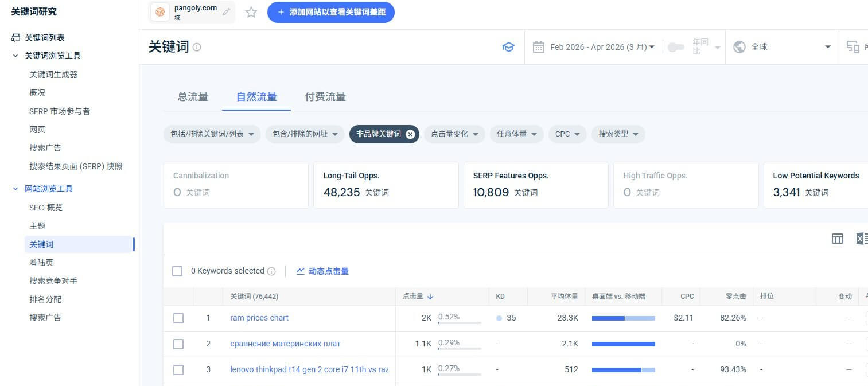This screenshot has width=868, height=386.
Task: Sort by 点击量 descending arrow
Action: tap(430, 297)
